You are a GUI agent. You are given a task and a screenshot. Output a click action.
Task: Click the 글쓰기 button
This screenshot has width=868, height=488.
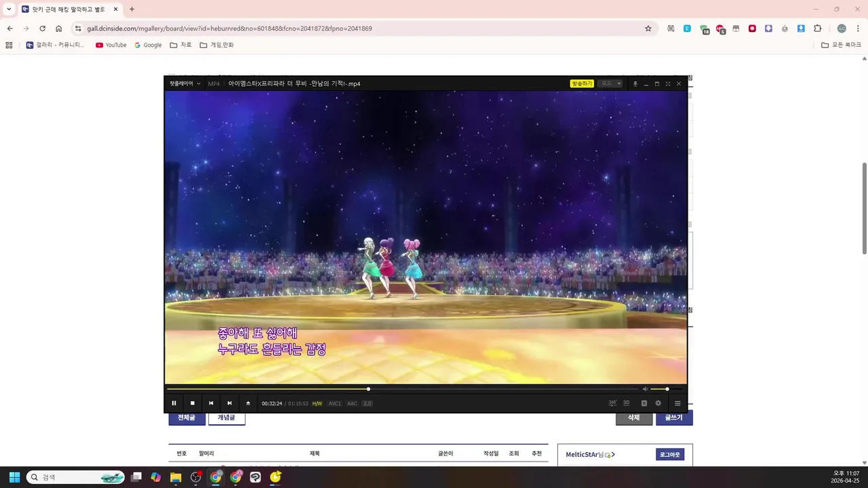tap(674, 418)
